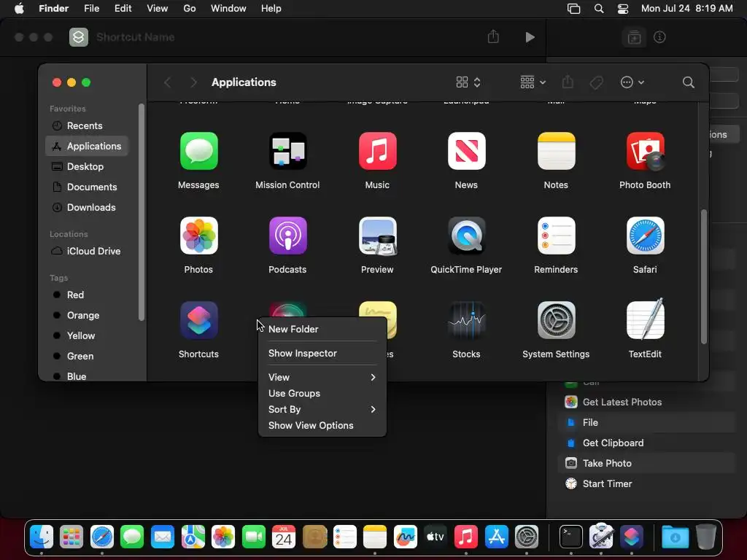Click the Finder share toolbar icon

[x=568, y=82]
